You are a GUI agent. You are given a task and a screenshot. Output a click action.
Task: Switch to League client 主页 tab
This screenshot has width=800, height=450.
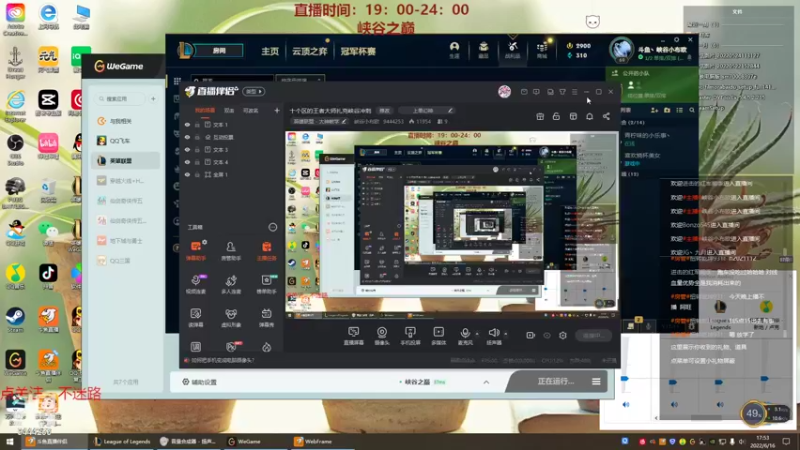[x=270, y=52]
